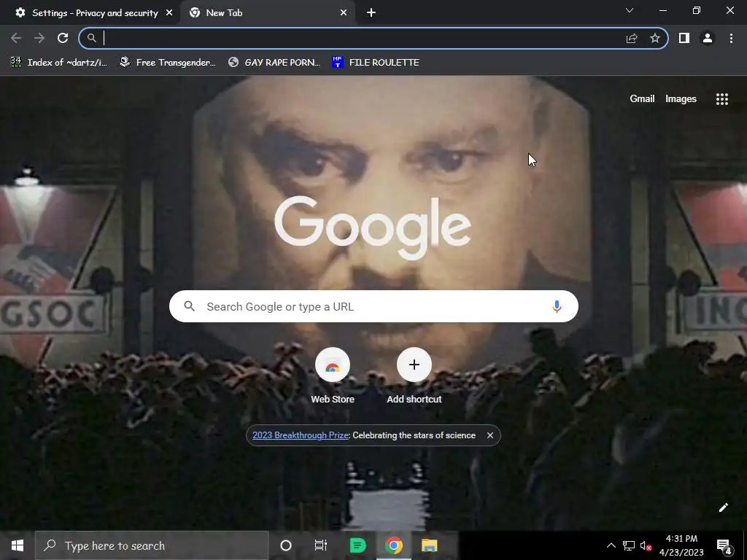Open the Web Store shortcut
747x560 pixels.
coord(333,376)
